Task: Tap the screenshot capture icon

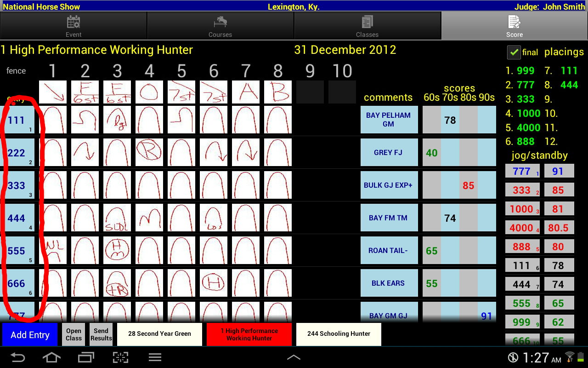Action: [x=121, y=357]
